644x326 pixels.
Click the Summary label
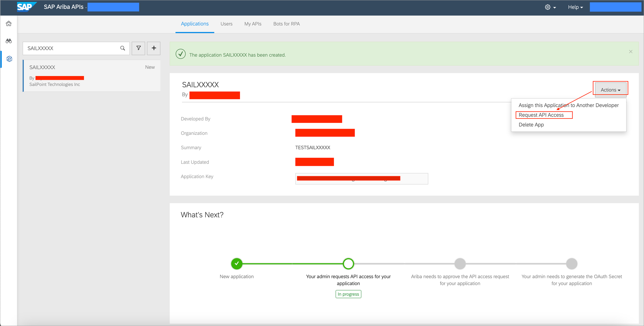pos(191,148)
